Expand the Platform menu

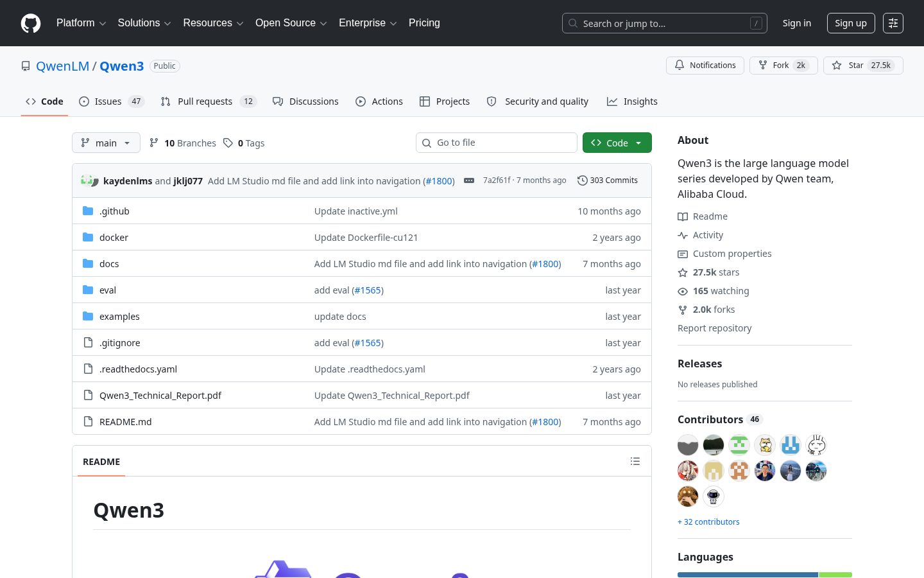(81, 23)
